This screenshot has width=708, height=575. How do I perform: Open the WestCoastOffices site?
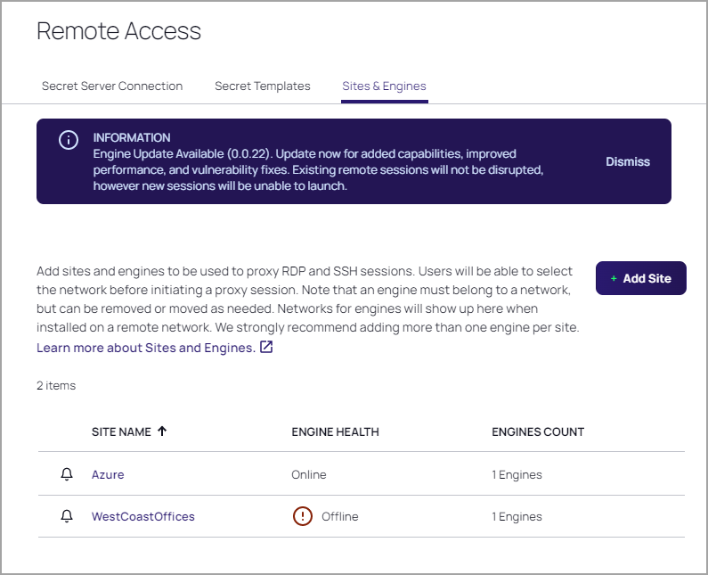(143, 517)
